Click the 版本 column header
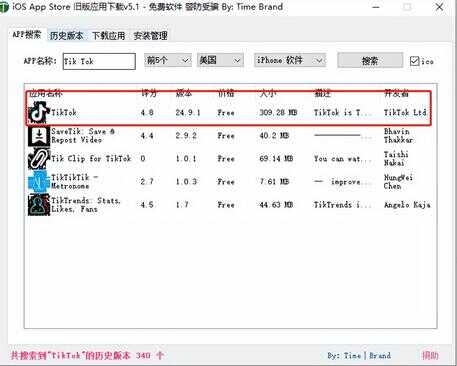The height and width of the screenshot is (366, 457). click(x=184, y=93)
